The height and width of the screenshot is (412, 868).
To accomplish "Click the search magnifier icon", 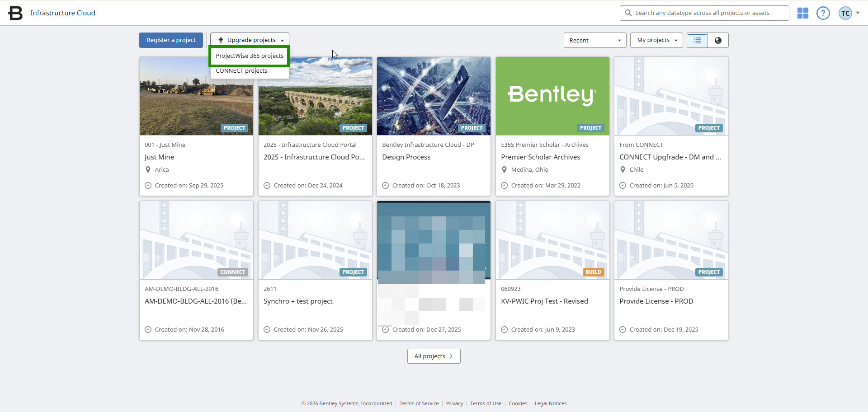I will click(628, 13).
